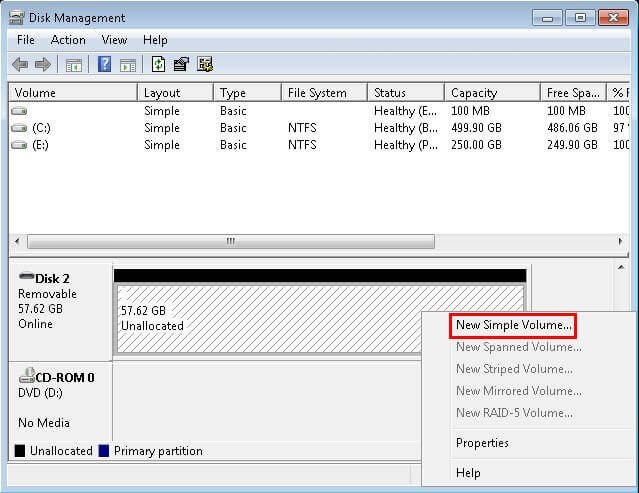Click the horizontal scrollbar thumb in volume list
The image size is (639, 493).
pyautogui.click(x=231, y=241)
